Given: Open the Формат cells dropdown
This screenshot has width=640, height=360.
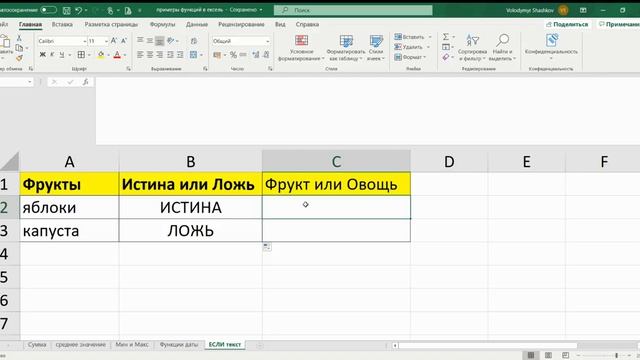Looking at the screenshot, I should pos(410,57).
